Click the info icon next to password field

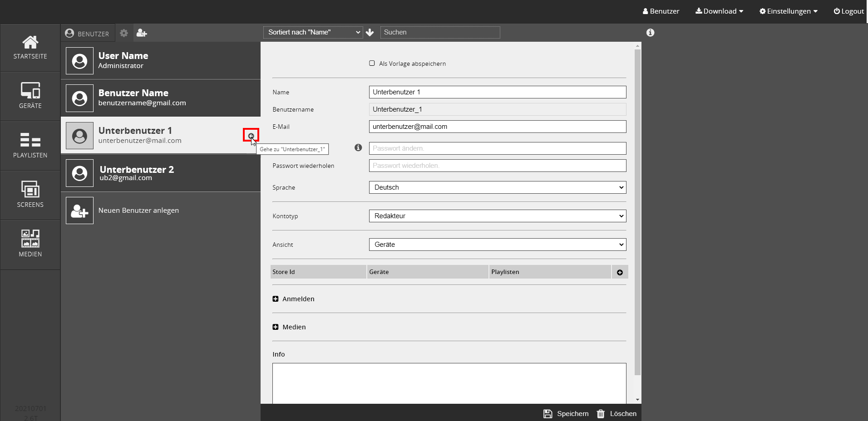(x=358, y=147)
